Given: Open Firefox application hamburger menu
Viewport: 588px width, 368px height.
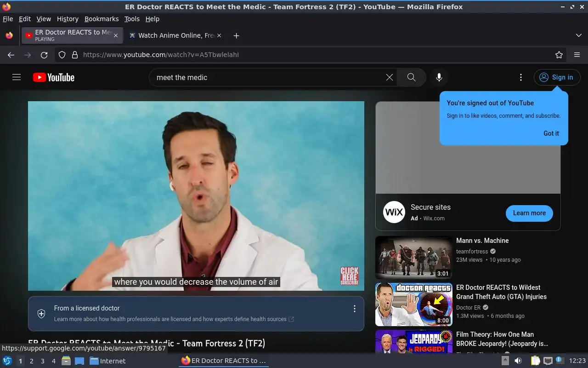Looking at the screenshot, I should [577, 55].
